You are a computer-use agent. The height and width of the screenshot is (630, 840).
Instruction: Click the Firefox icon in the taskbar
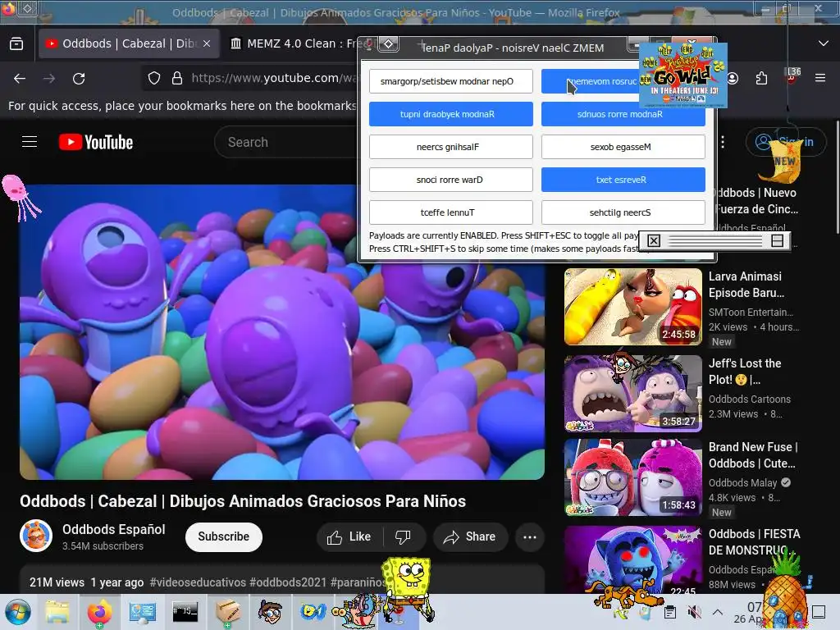[x=99, y=612]
